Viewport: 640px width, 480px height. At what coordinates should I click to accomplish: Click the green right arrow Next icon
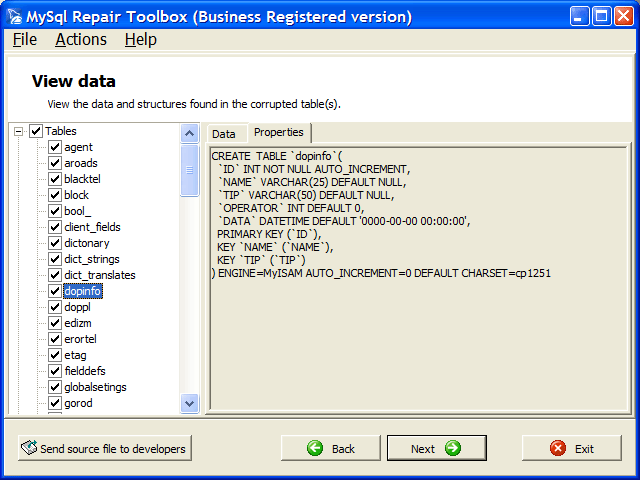pyautogui.click(x=453, y=448)
